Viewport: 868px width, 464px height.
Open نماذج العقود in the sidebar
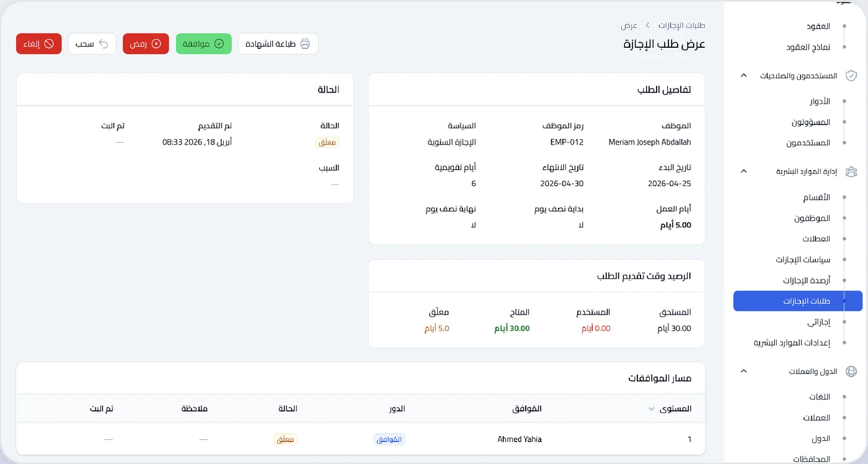tap(808, 47)
